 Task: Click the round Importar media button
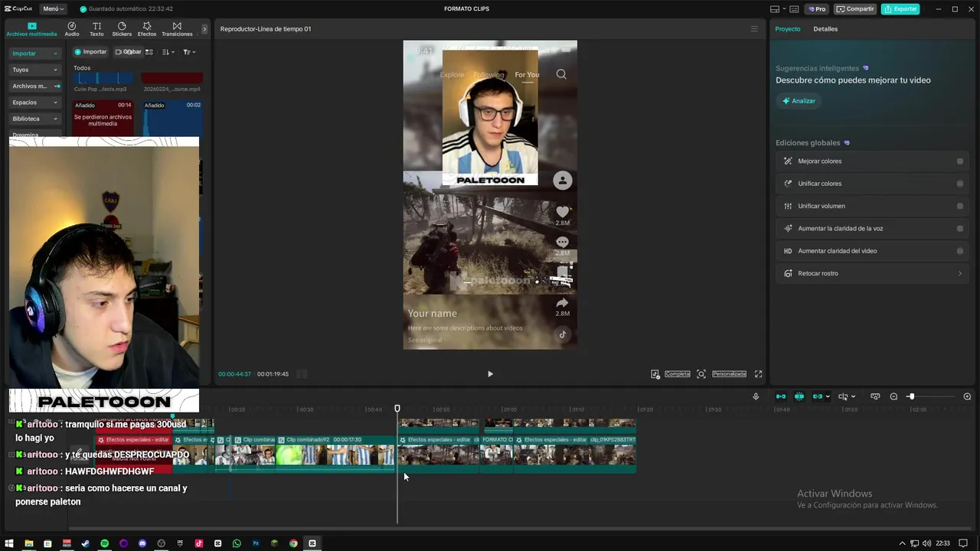coord(90,52)
